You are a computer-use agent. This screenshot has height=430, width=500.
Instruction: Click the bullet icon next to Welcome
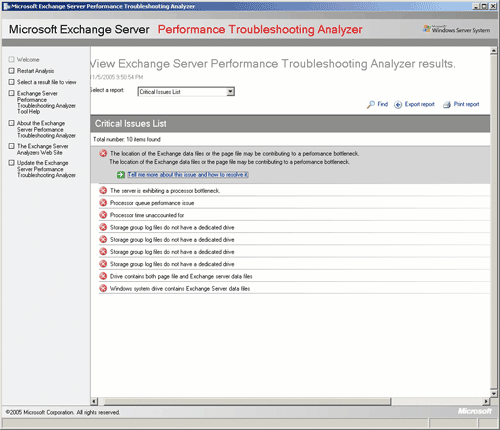point(12,59)
